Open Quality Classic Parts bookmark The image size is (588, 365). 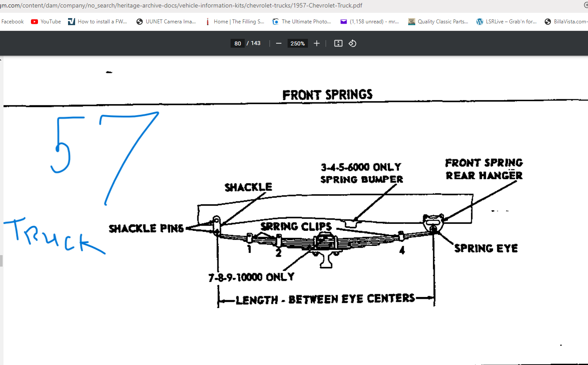438,22
